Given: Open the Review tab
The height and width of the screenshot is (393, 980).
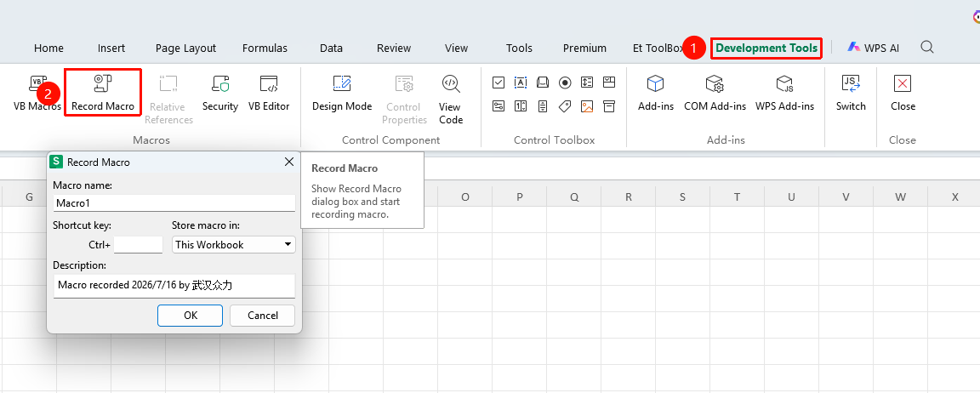Looking at the screenshot, I should [394, 48].
